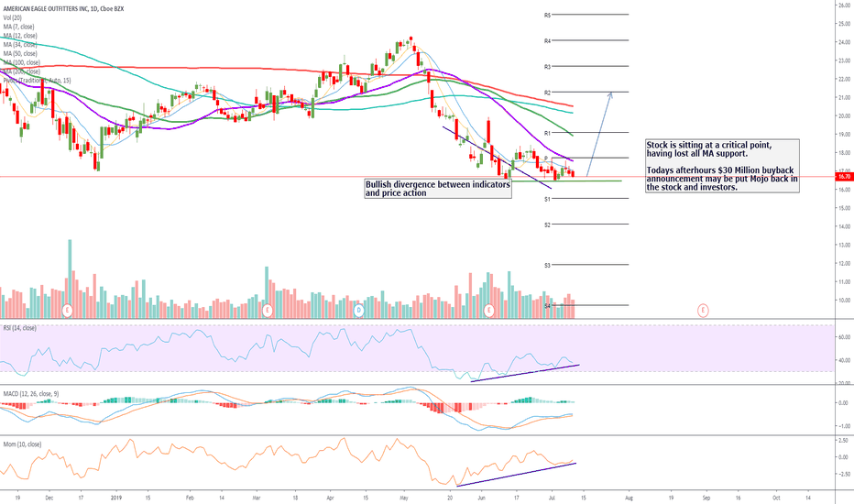Click the R5 pivot level label

pyautogui.click(x=547, y=16)
